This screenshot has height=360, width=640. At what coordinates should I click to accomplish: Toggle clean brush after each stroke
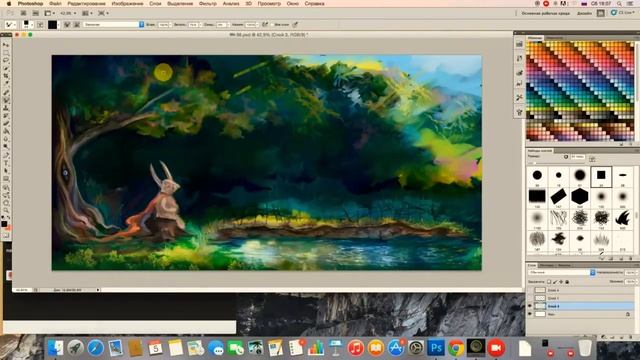pyautogui.click(x=76, y=24)
